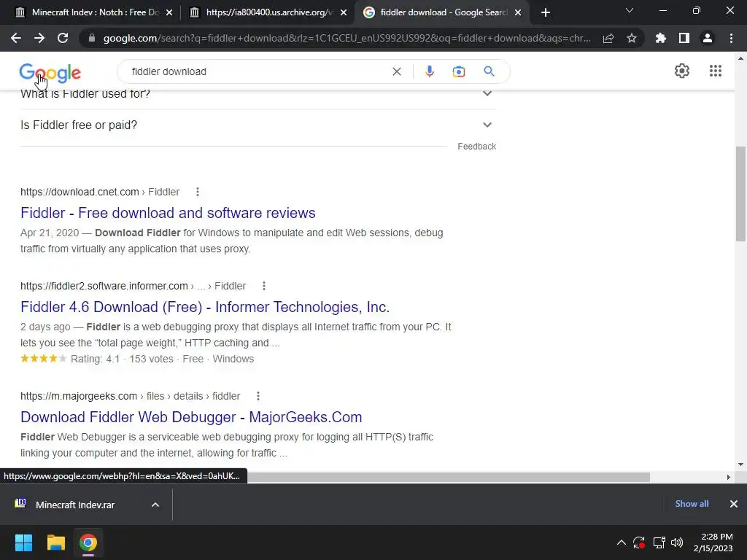Click the Feedback link
This screenshot has height=560, width=747.
pos(477,146)
